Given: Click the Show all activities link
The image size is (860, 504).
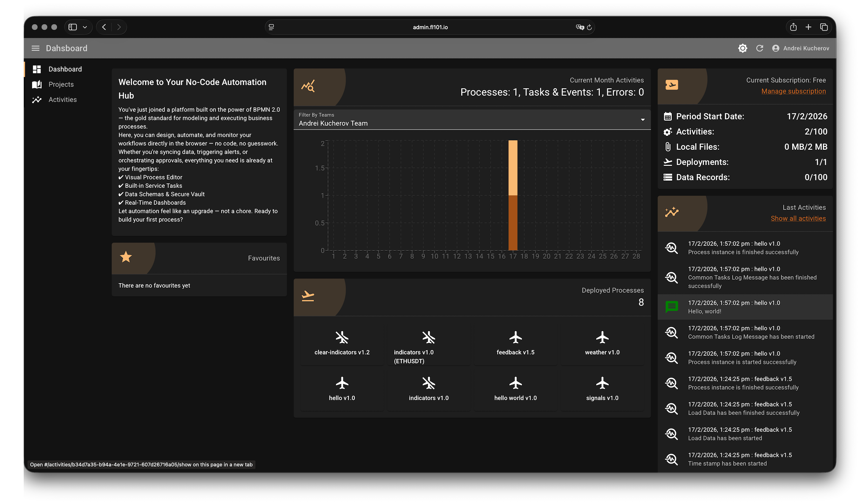Looking at the screenshot, I should 798,219.
